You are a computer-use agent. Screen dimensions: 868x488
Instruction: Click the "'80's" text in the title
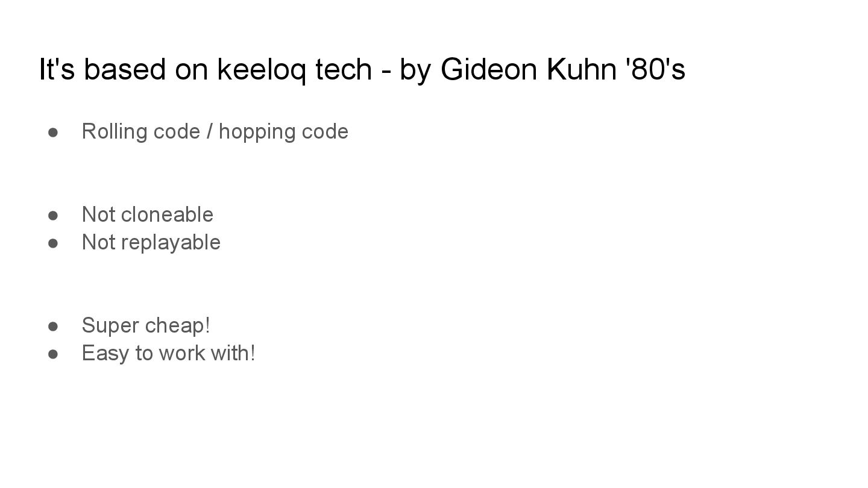coord(656,69)
